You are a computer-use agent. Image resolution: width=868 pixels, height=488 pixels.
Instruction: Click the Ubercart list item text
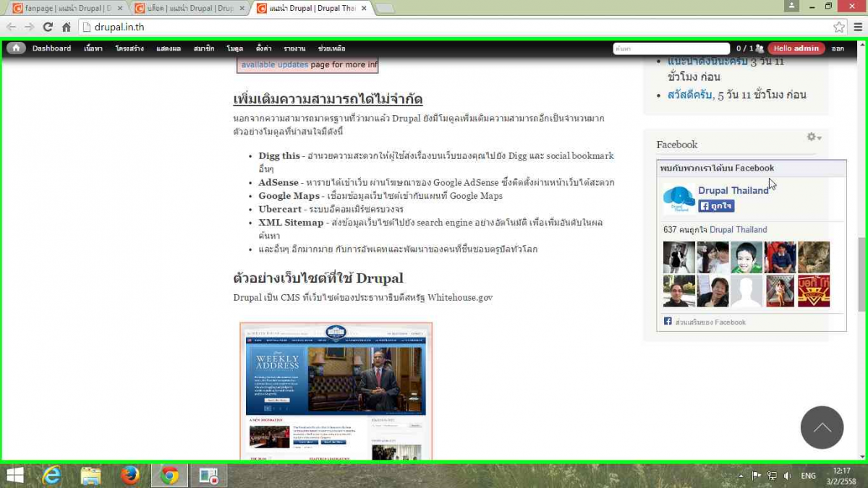tap(331, 209)
